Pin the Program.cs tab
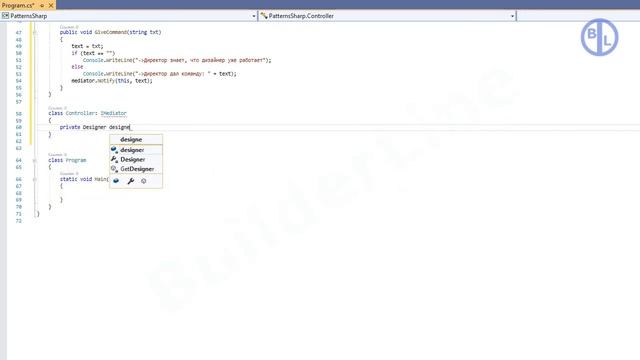Image resolution: width=640 pixels, height=360 pixels. coord(42,5)
